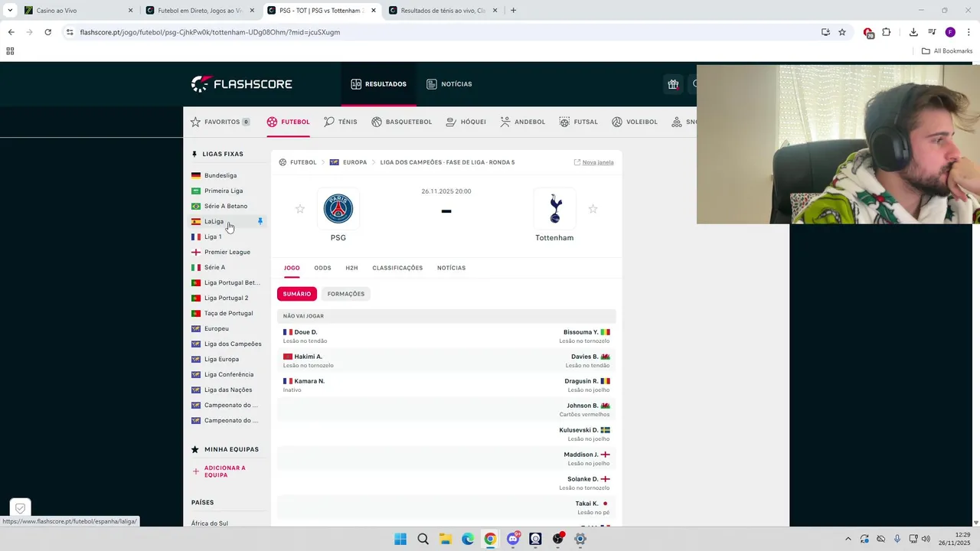Select Hóquei sport

point(465,122)
